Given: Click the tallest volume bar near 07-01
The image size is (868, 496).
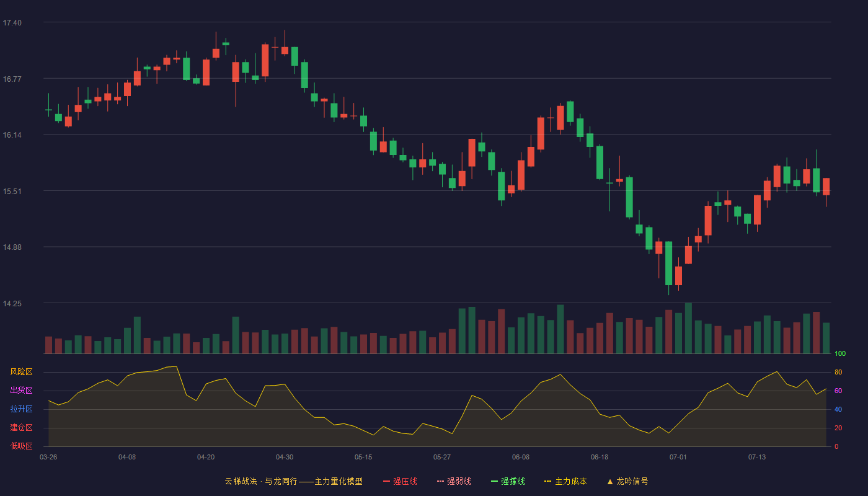Looking at the screenshot, I should pyautogui.click(x=688, y=328).
